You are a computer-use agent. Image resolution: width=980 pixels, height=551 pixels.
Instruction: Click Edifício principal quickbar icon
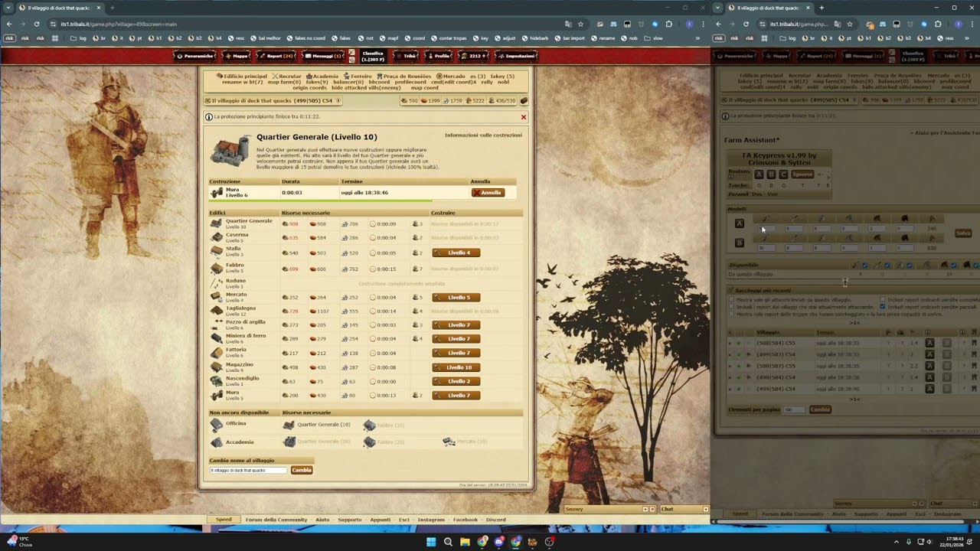pos(219,77)
